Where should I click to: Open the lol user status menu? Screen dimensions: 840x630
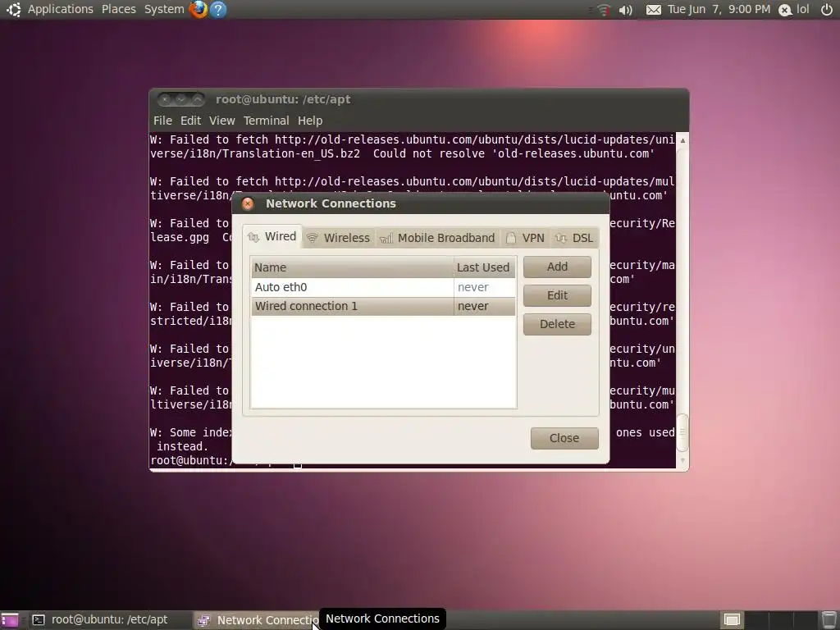click(794, 10)
